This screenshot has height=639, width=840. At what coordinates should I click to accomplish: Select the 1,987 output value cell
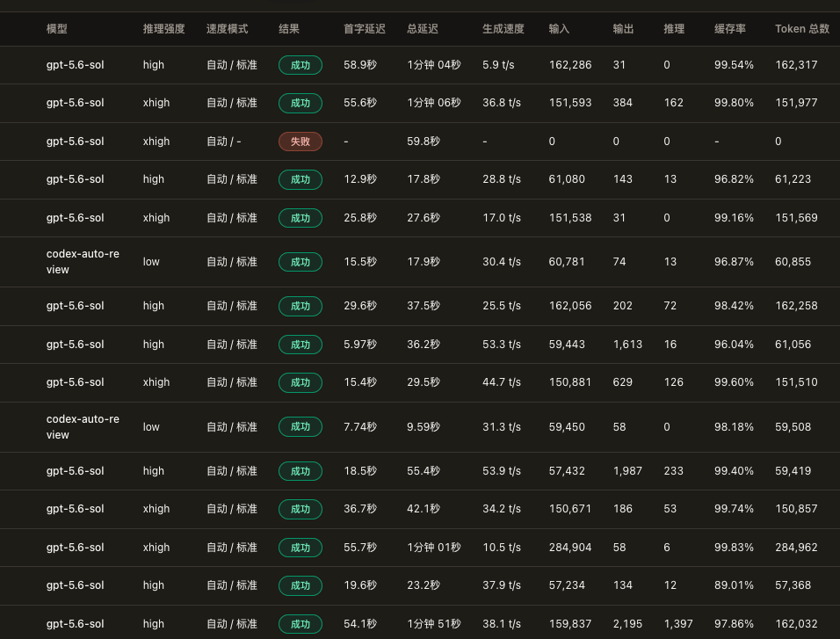click(627, 470)
